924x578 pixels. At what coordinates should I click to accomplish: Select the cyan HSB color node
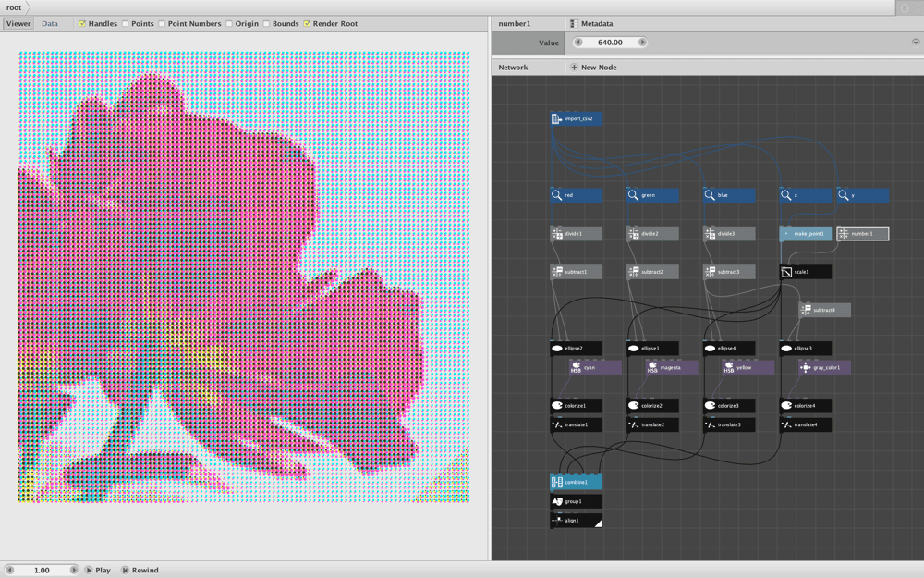pos(595,367)
